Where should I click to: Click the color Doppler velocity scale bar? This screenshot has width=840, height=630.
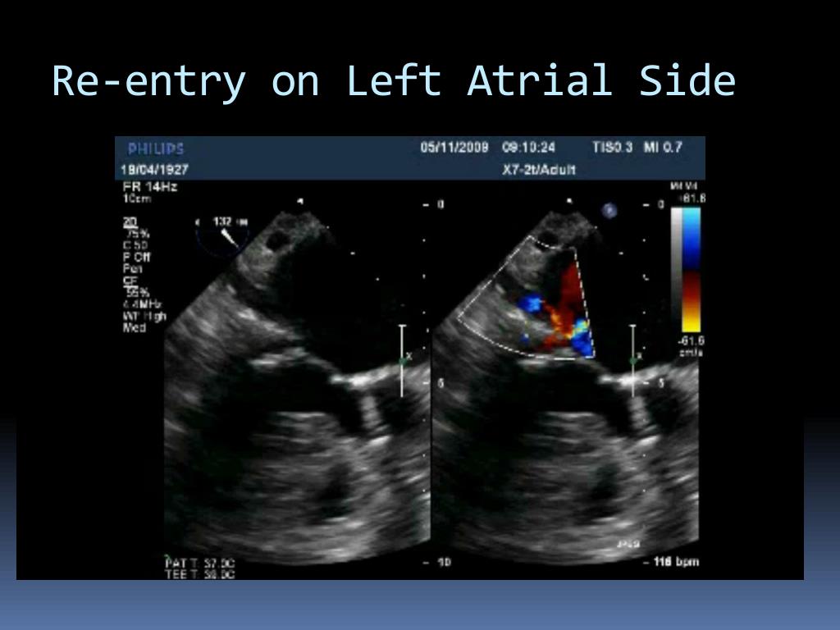691,269
